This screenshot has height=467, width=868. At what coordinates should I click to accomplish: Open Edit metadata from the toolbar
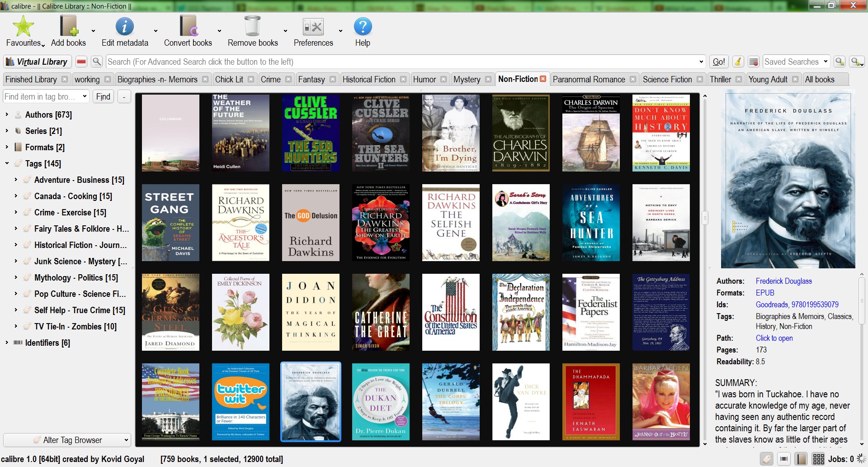tap(124, 26)
